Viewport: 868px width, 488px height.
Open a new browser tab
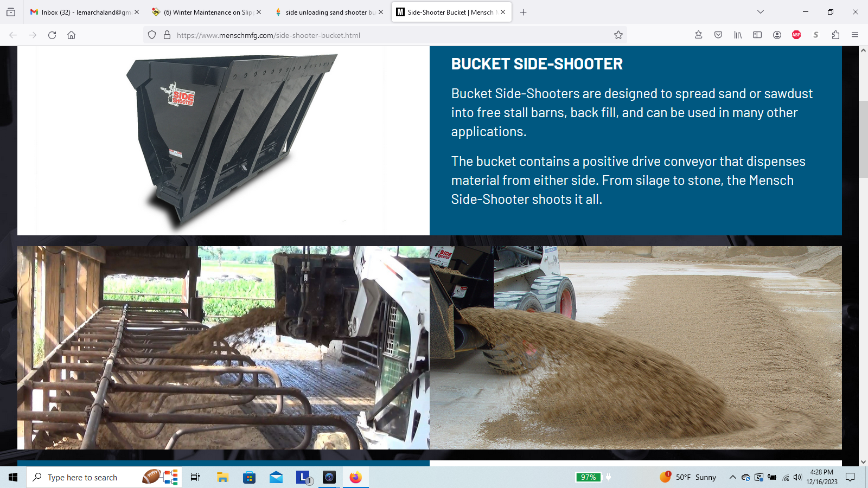pos(523,12)
